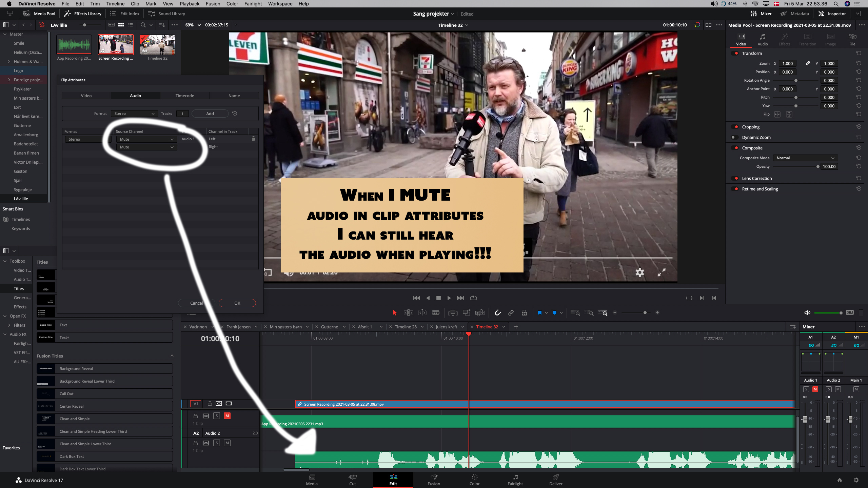Open the Left source channel Mute dropdown
The height and width of the screenshot is (488, 868).
click(146, 139)
